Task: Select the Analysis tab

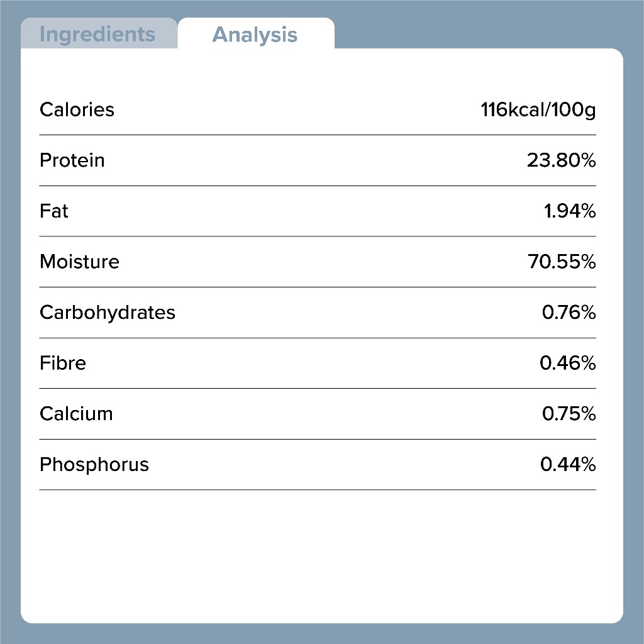Action: pyautogui.click(x=255, y=34)
